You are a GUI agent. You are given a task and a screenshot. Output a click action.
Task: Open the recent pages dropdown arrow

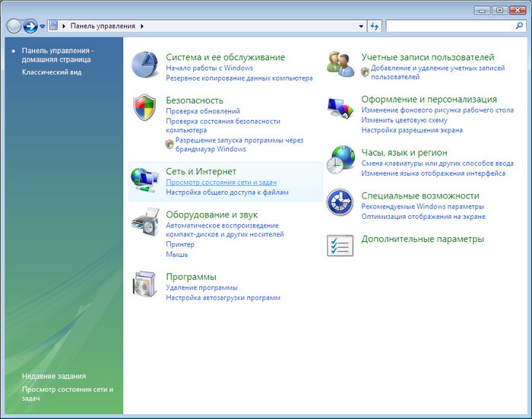coord(43,26)
